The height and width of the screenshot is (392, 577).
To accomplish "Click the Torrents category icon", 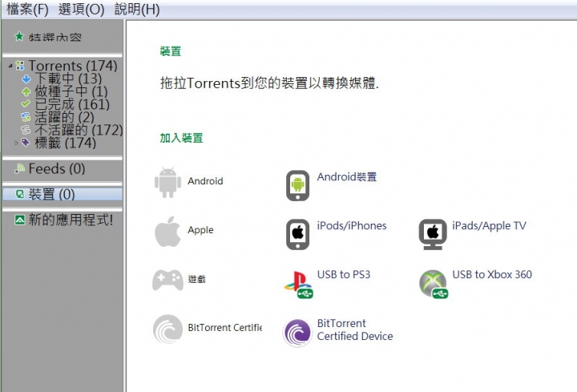I will [x=20, y=66].
